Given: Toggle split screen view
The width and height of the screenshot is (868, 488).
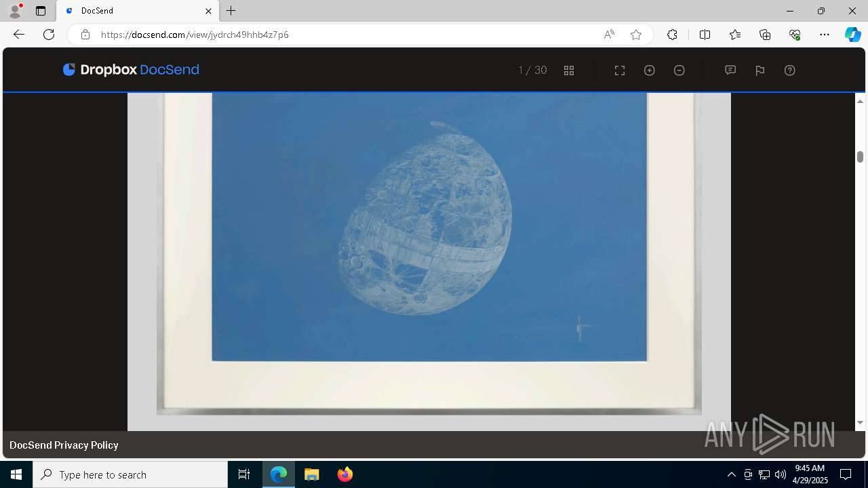Looking at the screenshot, I should [x=705, y=35].
